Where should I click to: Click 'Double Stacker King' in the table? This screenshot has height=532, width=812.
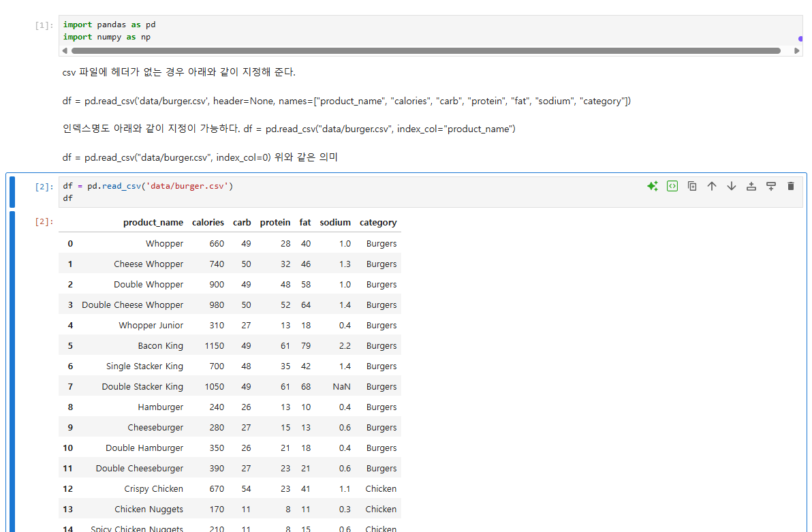coord(142,386)
